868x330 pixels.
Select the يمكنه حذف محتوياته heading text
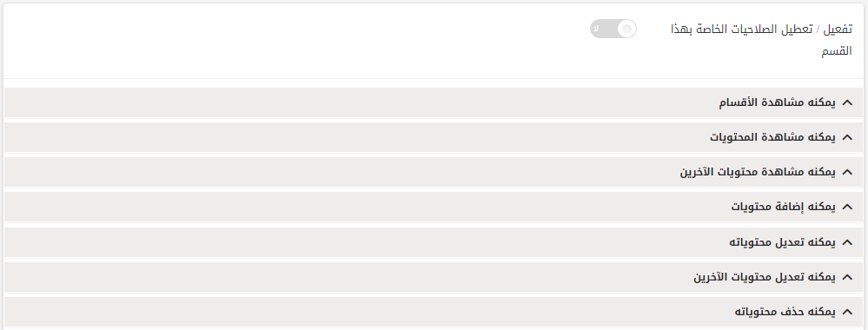[785, 312]
